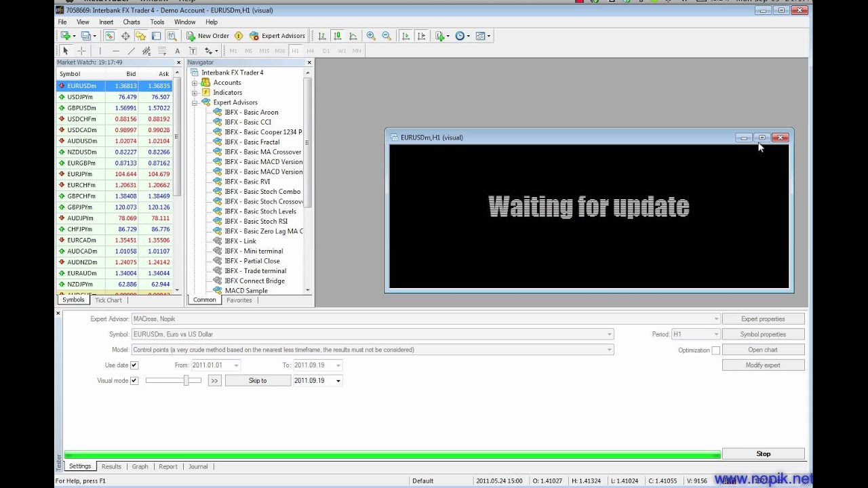The height and width of the screenshot is (488, 868).
Task: Switch chart to candlesticks icon
Action: 337,36
